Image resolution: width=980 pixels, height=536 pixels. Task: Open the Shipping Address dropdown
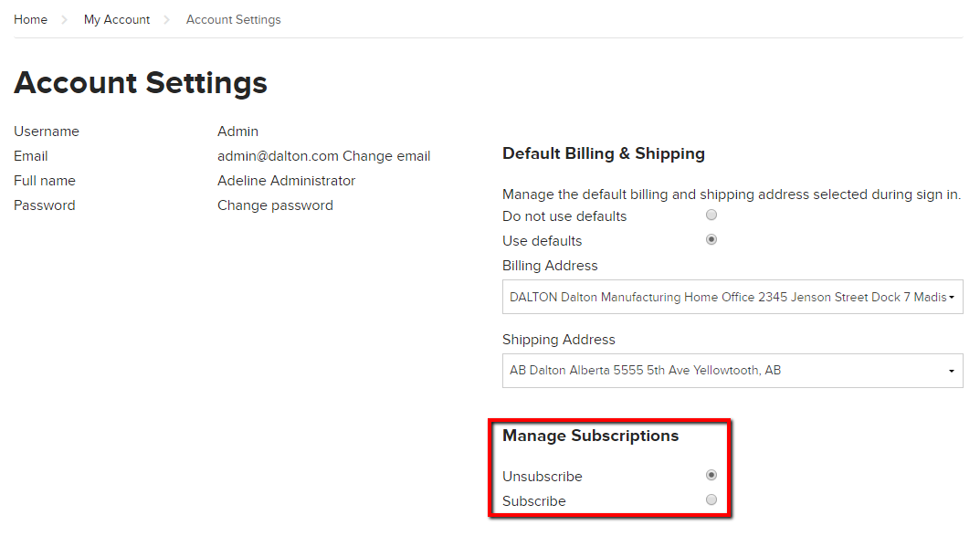(x=731, y=370)
